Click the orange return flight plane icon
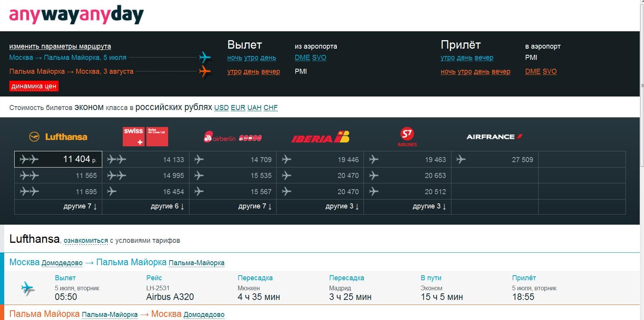This screenshot has height=320, width=644. [x=205, y=71]
